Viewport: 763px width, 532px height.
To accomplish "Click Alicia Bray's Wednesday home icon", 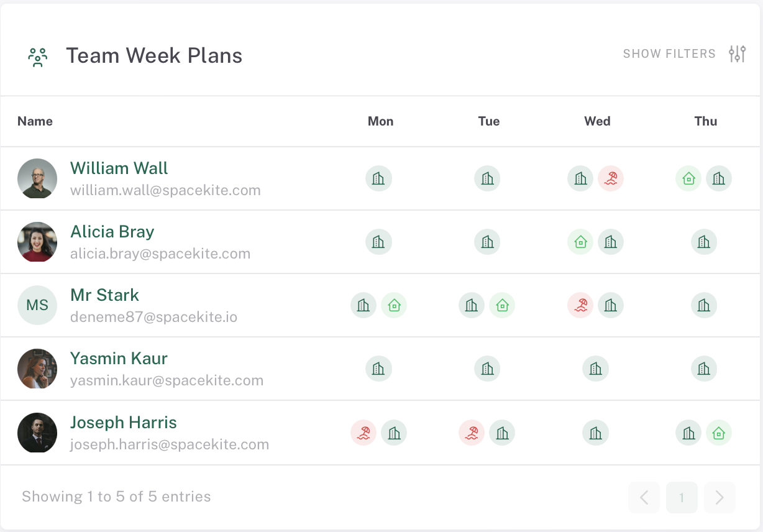I will tap(580, 242).
